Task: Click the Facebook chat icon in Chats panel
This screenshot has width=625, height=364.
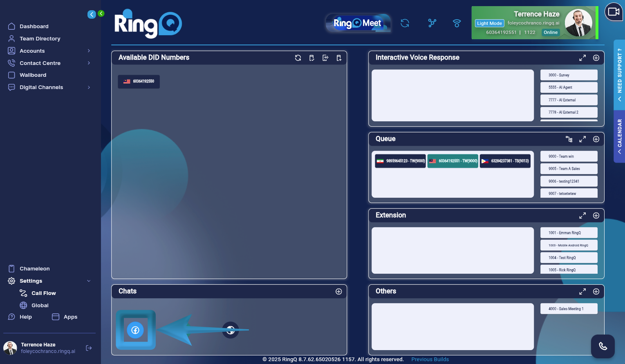Action: 135,330
